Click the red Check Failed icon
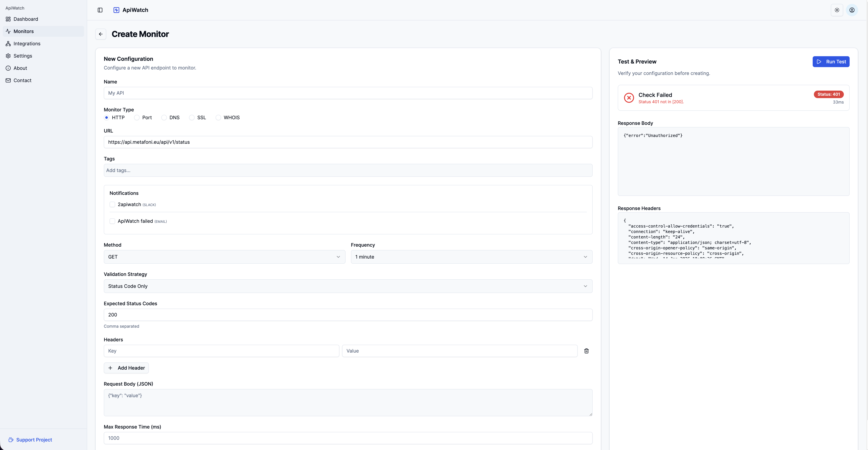Screen dimensions: 868x450 pyautogui.click(x=629, y=98)
